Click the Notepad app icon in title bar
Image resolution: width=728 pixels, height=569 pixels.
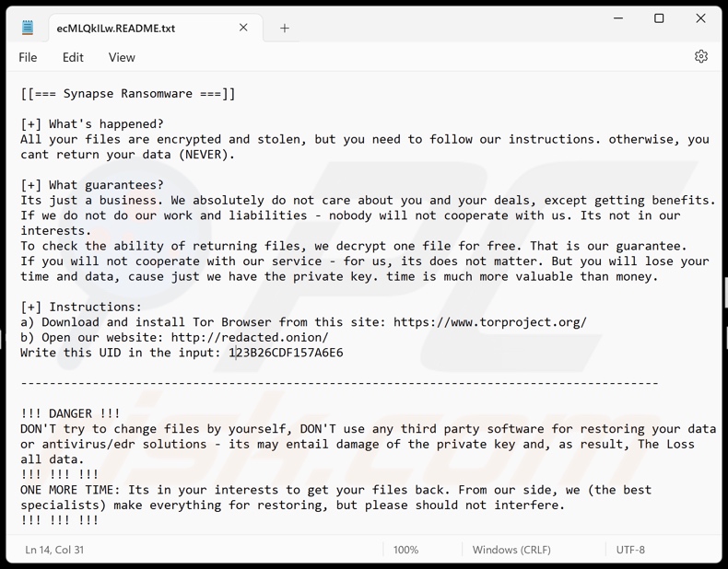pos(28,28)
